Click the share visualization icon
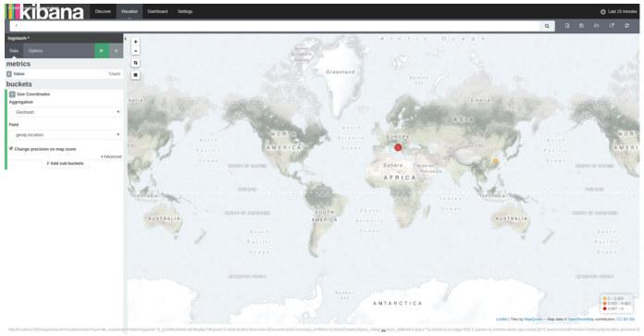This screenshot has width=644, height=336. [x=612, y=26]
